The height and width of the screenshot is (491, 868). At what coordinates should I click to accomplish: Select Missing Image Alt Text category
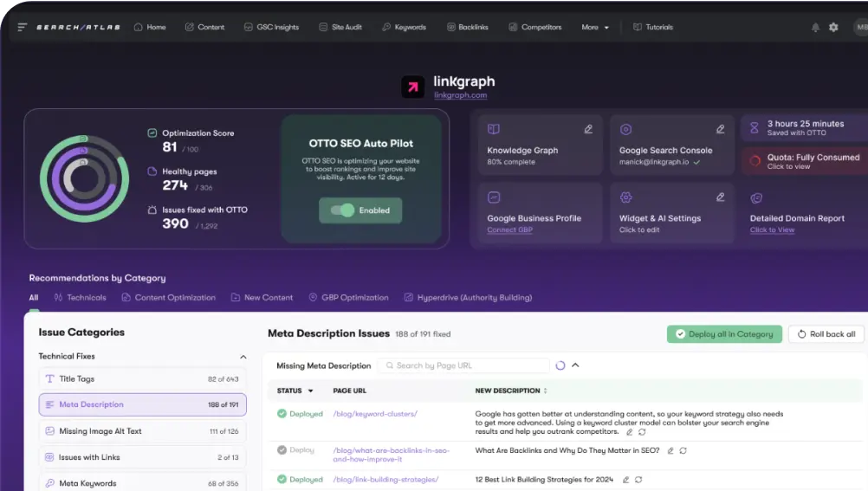coord(143,431)
